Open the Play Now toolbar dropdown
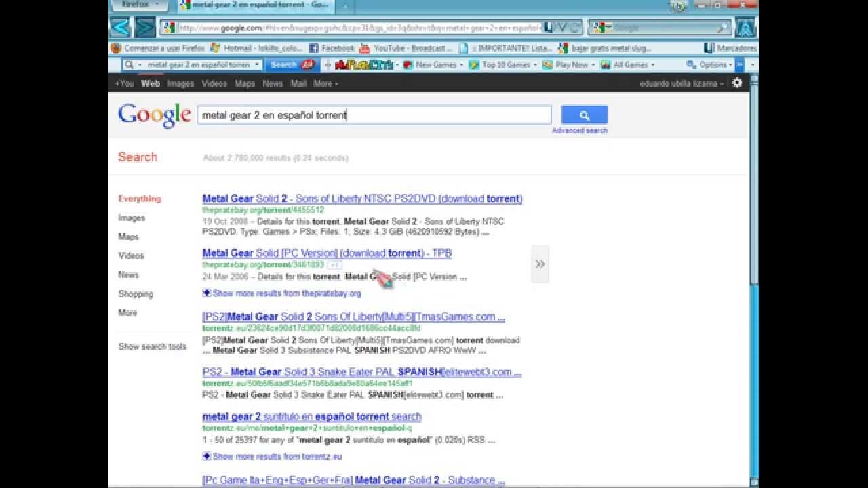The height and width of the screenshot is (488, 868). tap(569, 65)
